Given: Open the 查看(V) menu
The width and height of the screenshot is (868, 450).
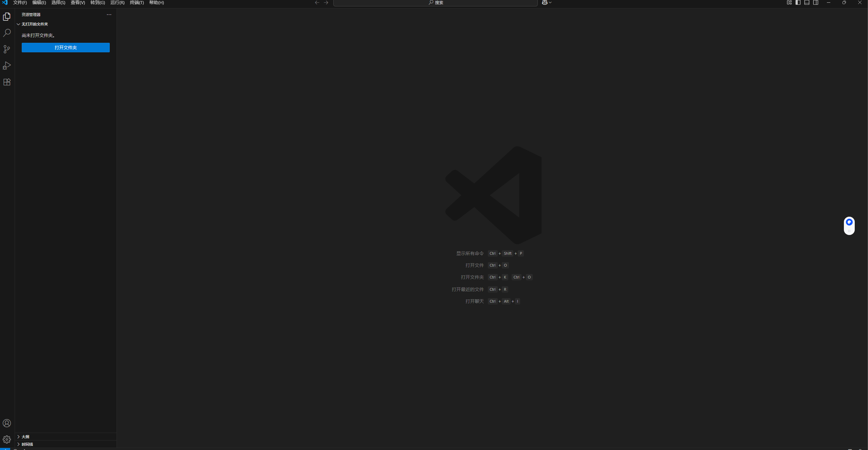Looking at the screenshot, I should [78, 2].
